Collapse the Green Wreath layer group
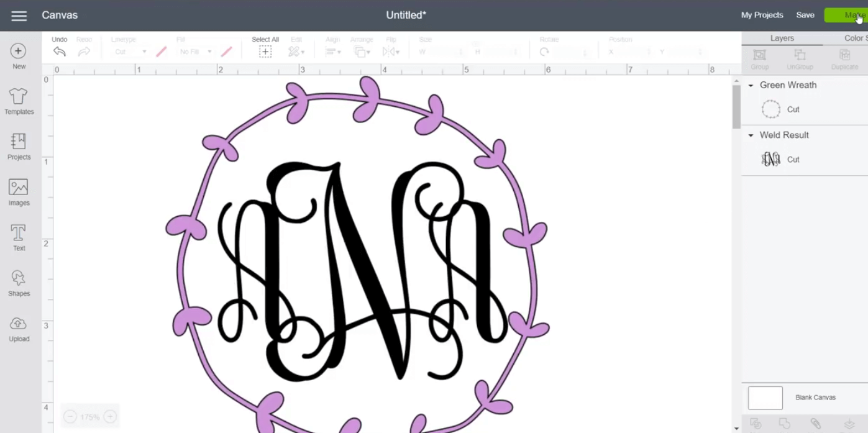This screenshot has width=868, height=433. pyautogui.click(x=751, y=85)
